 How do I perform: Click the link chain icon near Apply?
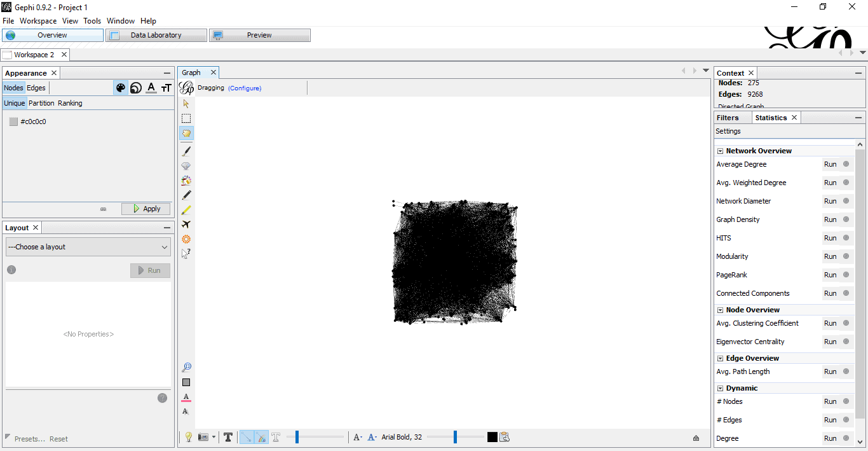tap(104, 209)
